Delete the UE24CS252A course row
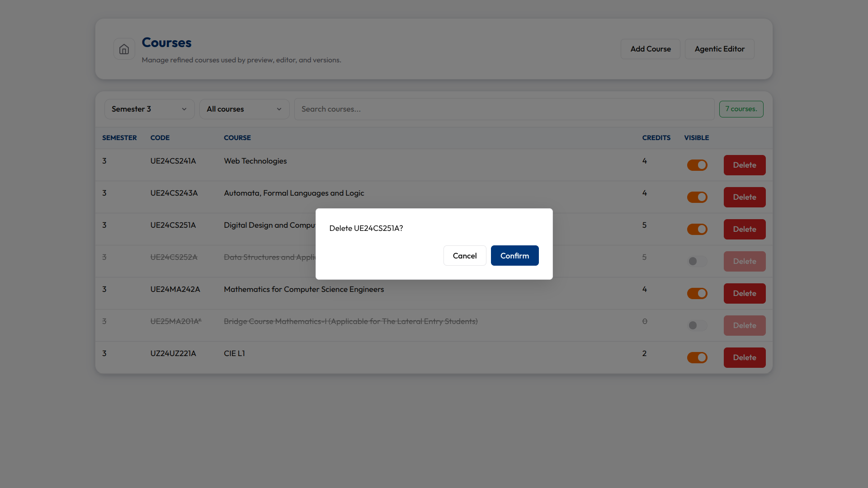 (745, 261)
